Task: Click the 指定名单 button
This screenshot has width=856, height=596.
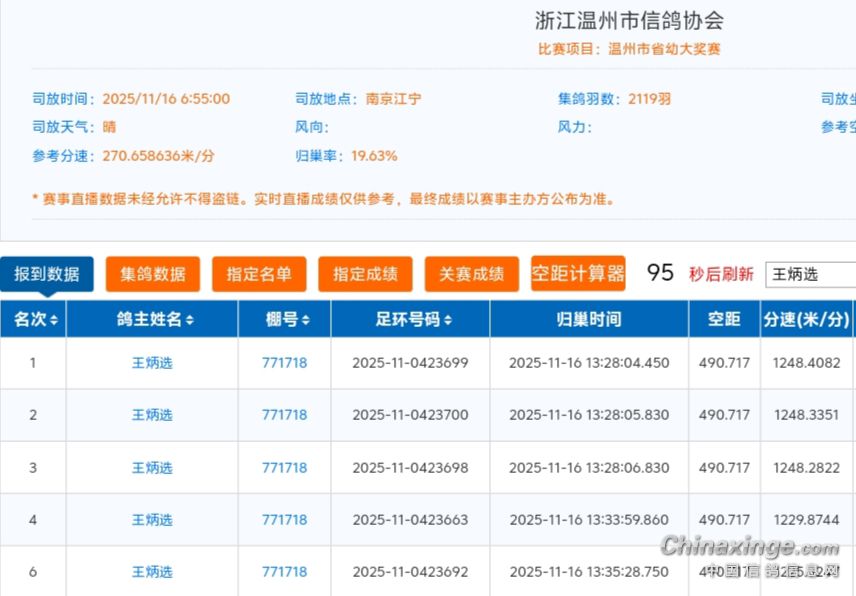Action: click(x=259, y=274)
